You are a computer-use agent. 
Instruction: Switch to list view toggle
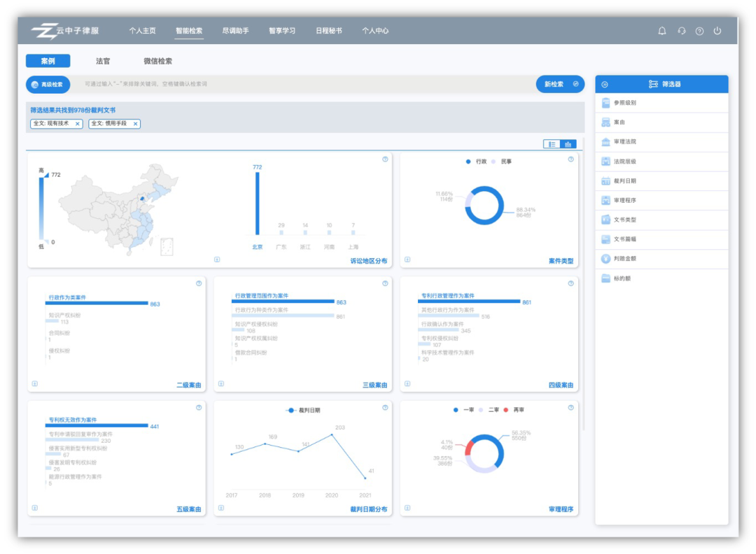552,144
